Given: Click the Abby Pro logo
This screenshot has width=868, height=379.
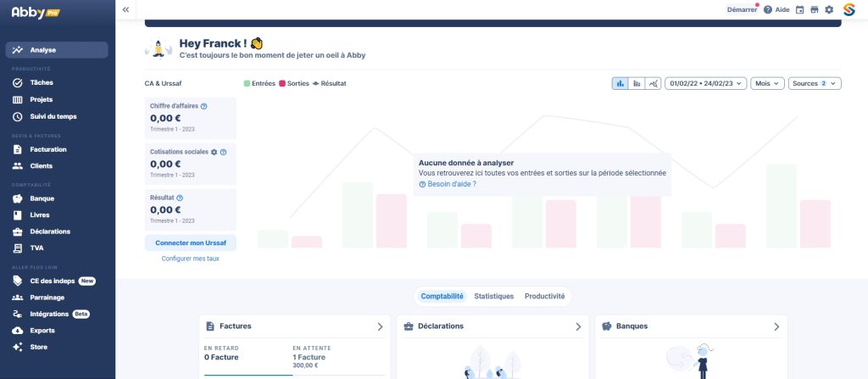Looking at the screenshot, I should coord(36,12).
